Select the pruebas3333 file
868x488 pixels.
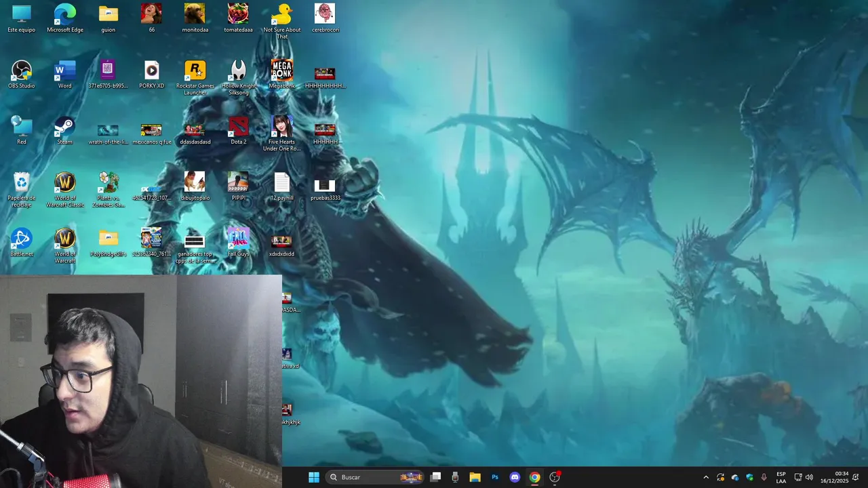click(325, 190)
